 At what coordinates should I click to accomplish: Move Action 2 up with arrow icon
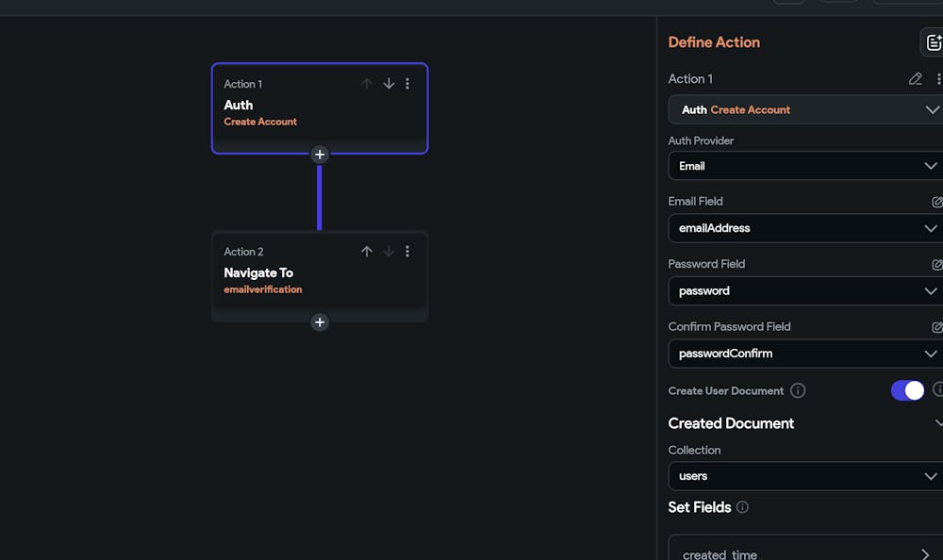point(366,252)
